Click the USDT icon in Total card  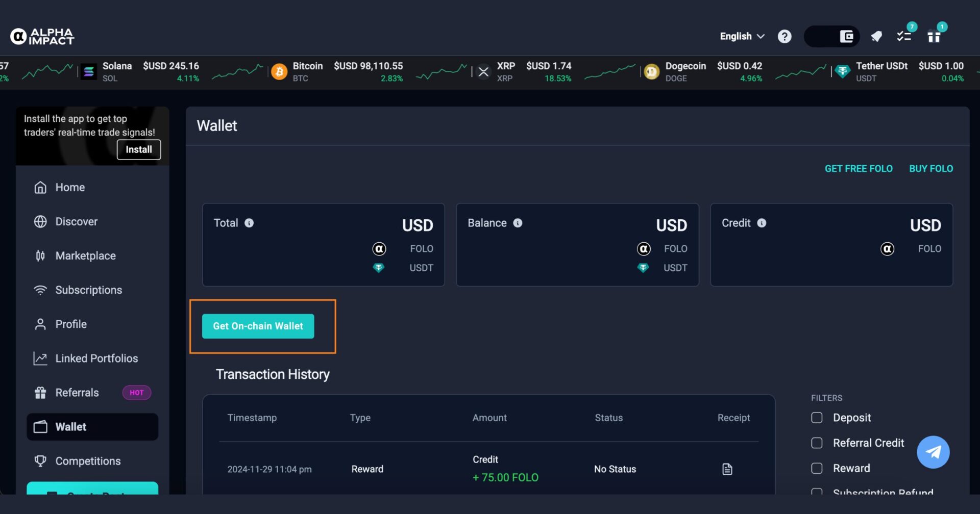379,268
